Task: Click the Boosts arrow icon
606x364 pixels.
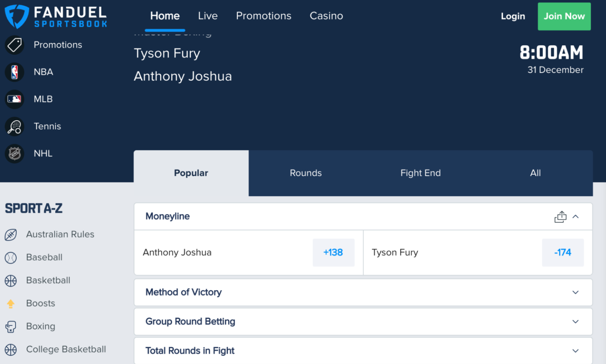Action: [11, 304]
